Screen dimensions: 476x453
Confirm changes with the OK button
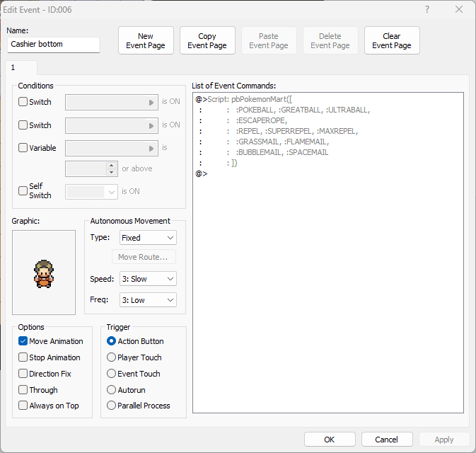point(330,440)
